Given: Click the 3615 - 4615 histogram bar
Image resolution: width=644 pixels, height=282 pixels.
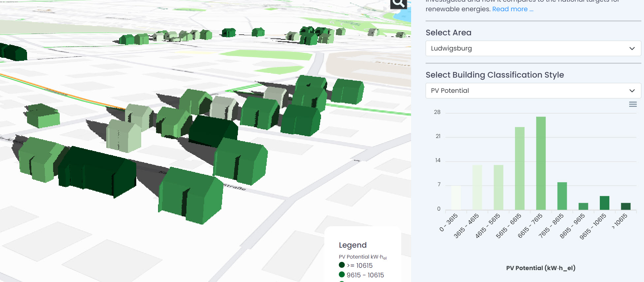Looking at the screenshot, I should [x=477, y=187].
